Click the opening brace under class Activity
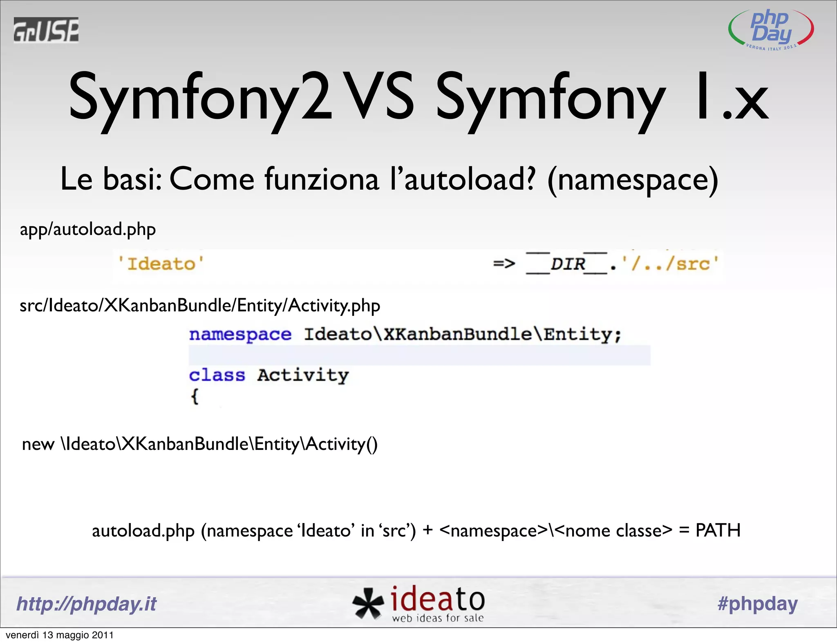 pyautogui.click(x=195, y=396)
